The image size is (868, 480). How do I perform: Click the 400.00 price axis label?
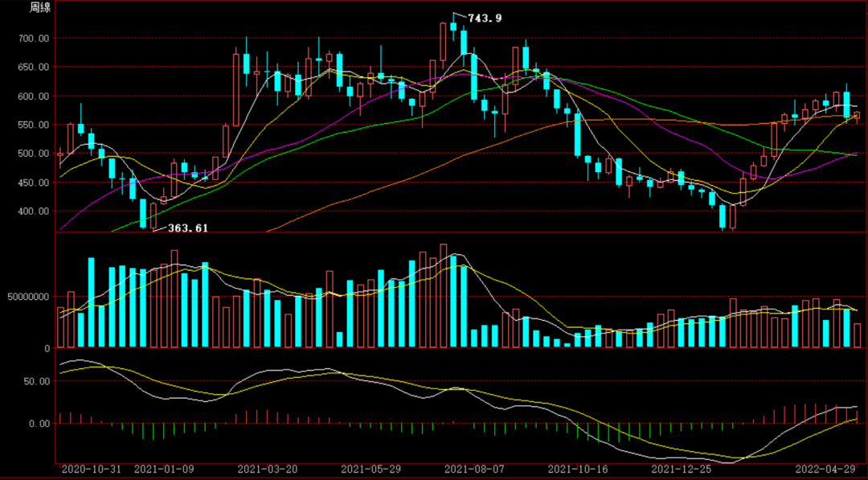coord(35,211)
